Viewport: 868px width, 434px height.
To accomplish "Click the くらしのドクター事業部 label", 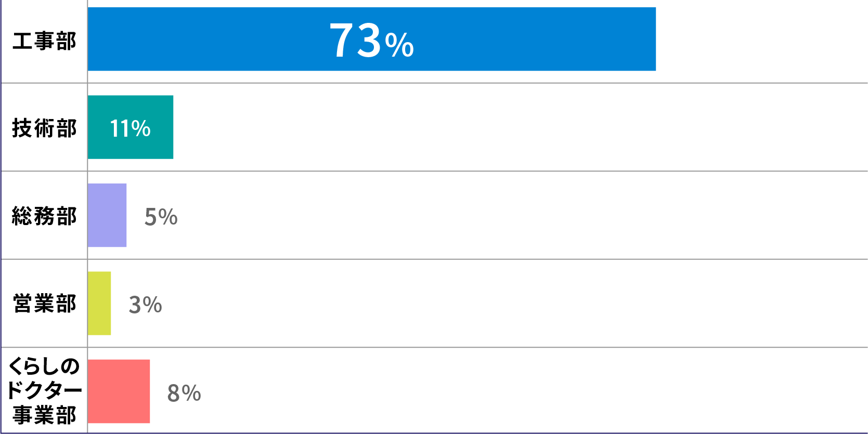I will click(44, 391).
